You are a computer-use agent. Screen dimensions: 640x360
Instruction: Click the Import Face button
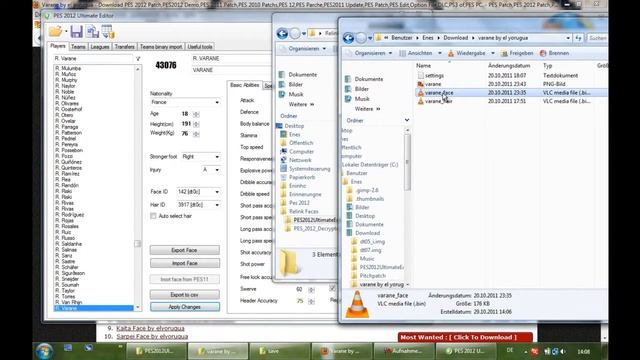pos(184,263)
